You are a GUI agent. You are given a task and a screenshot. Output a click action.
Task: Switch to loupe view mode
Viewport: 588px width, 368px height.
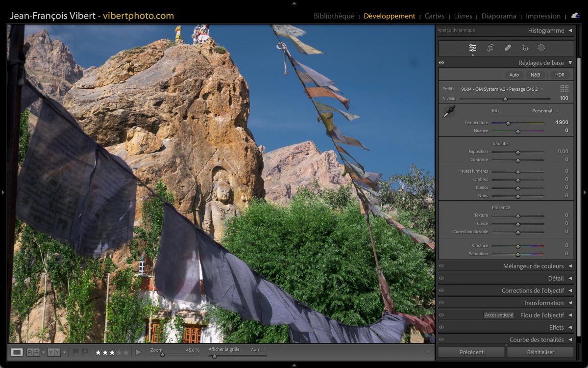click(17, 352)
